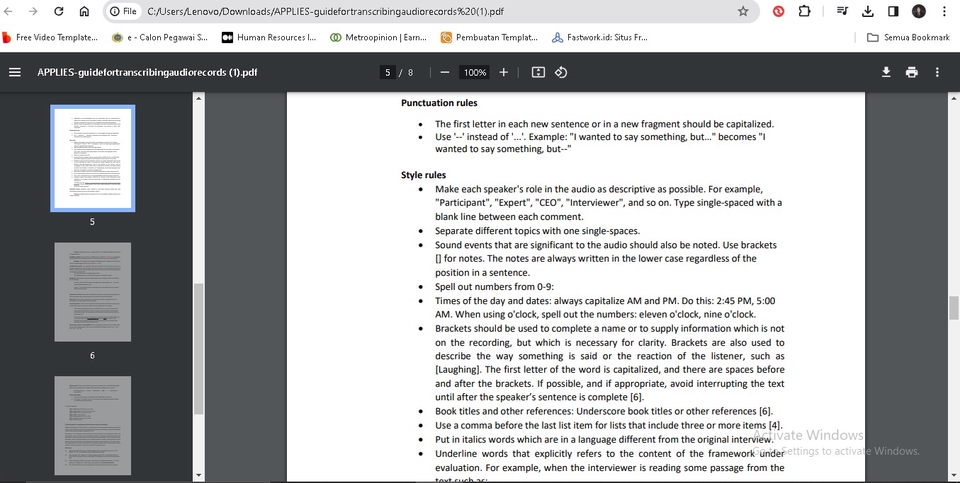Open Fastwork.id bookmark

599,37
